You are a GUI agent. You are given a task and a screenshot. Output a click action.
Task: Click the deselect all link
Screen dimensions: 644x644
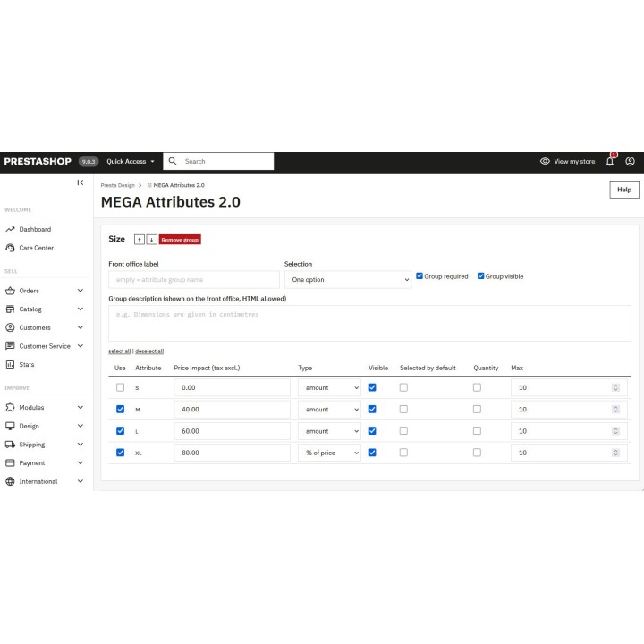[149, 352]
